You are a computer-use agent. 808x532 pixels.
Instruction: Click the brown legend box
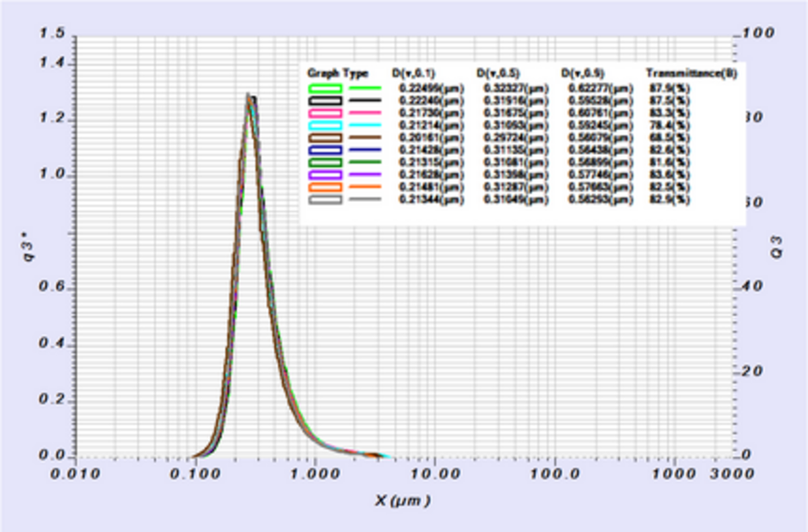coord(326,137)
